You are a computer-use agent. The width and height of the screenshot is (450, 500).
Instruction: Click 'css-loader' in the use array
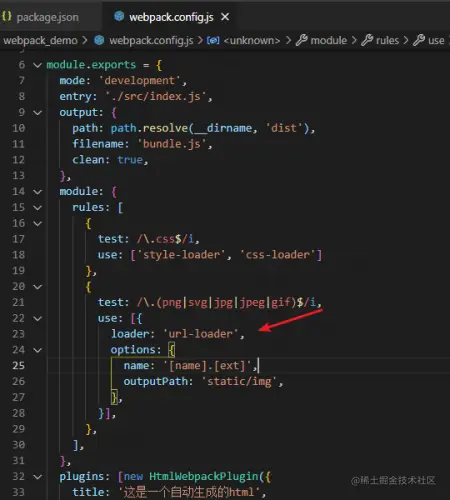pos(278,255)
